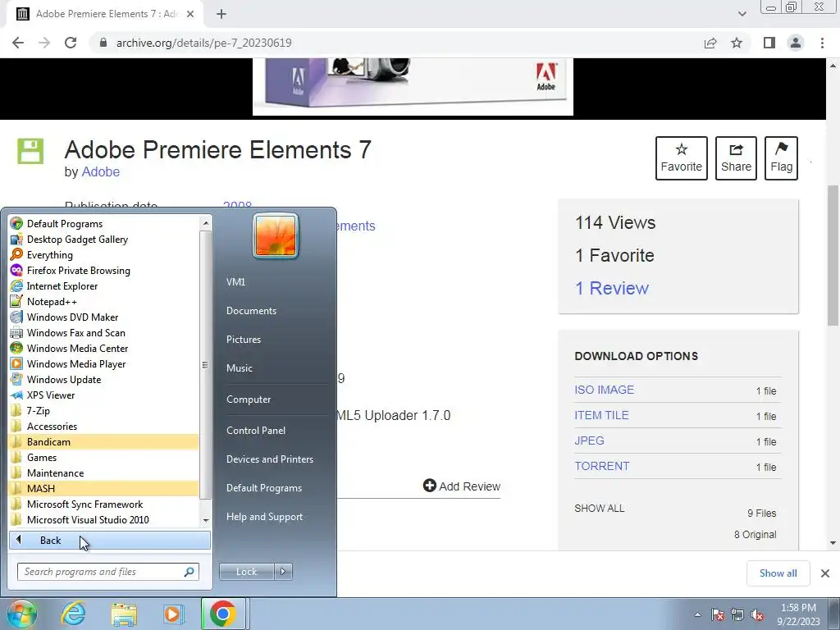Open the 1 Review link
Image resolution: width=840 pixels, height=630 pixels.
(x=612, y=288)
